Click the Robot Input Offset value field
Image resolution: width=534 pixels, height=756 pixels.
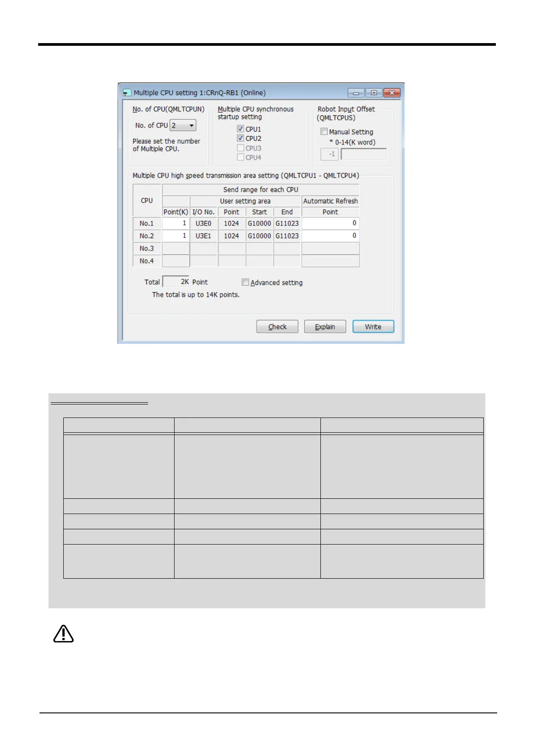pyautogui.click(x=364, y=154)
